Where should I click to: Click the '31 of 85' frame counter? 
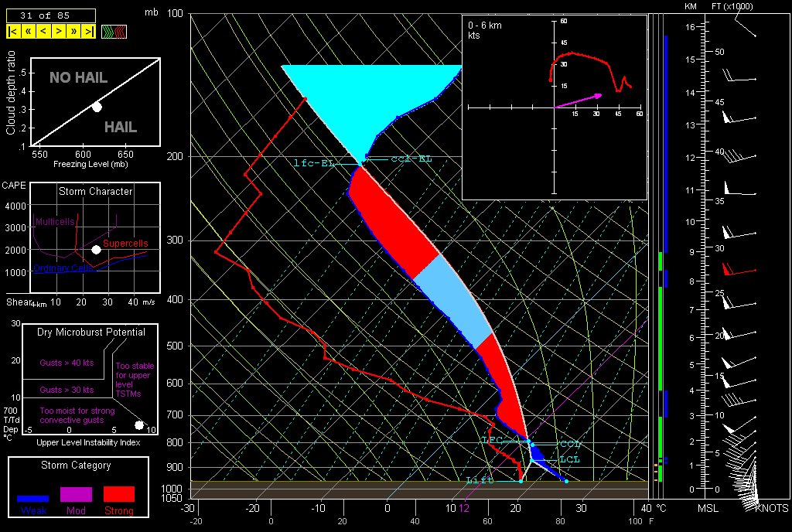51,15
